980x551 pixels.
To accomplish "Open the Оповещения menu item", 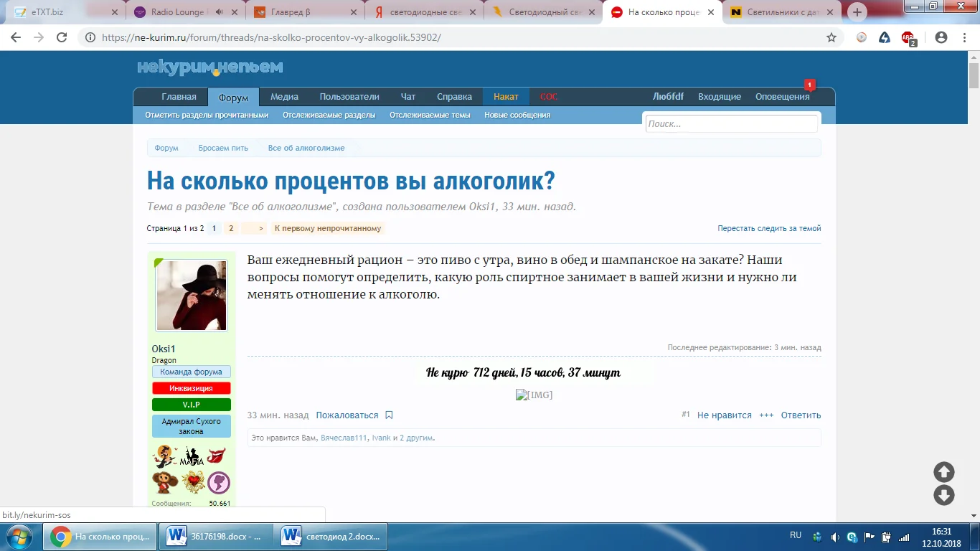I will pyautogui.click(x=782, y=97).
